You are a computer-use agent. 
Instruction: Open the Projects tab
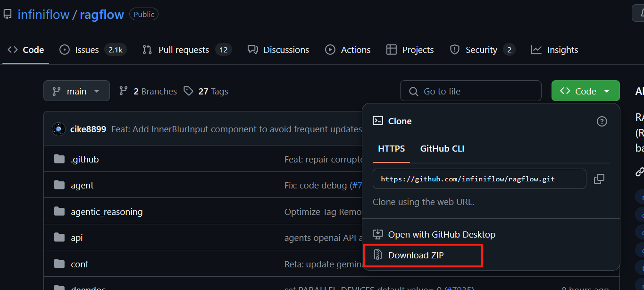tap(410, 50)
